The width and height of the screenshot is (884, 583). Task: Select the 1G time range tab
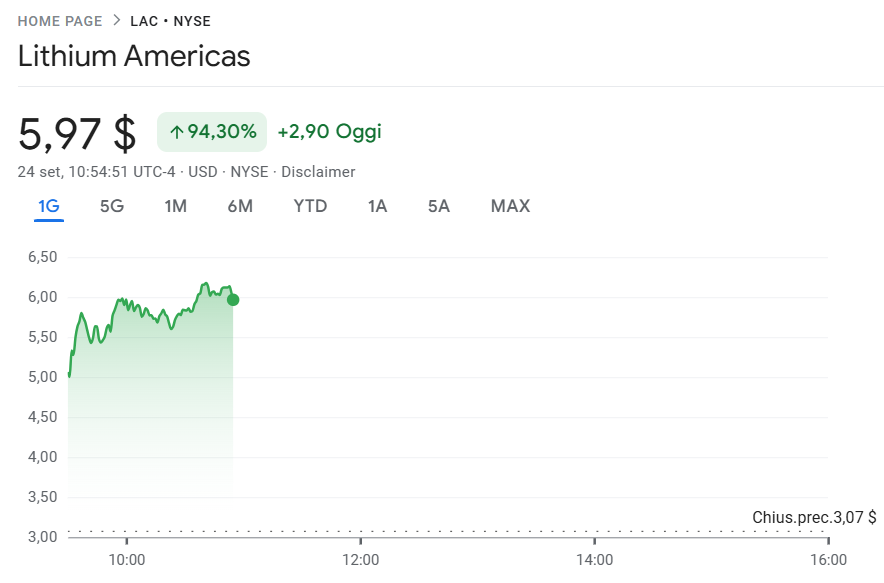click(49, 207)
